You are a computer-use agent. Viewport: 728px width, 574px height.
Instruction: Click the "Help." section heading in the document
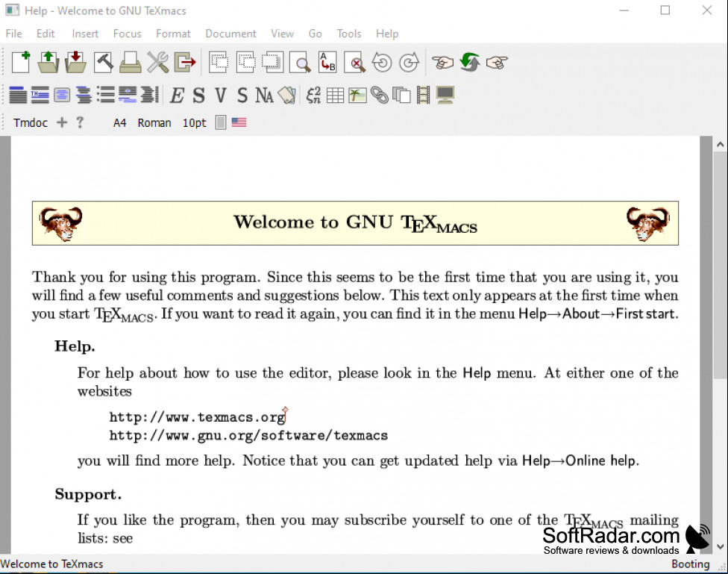tap(75, 346)
